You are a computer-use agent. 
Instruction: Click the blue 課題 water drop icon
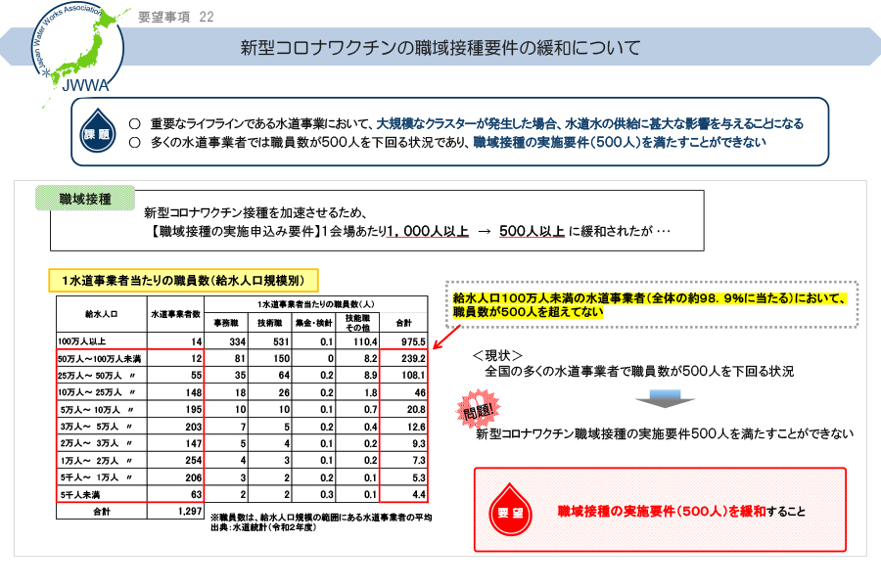tap(97, 130)
